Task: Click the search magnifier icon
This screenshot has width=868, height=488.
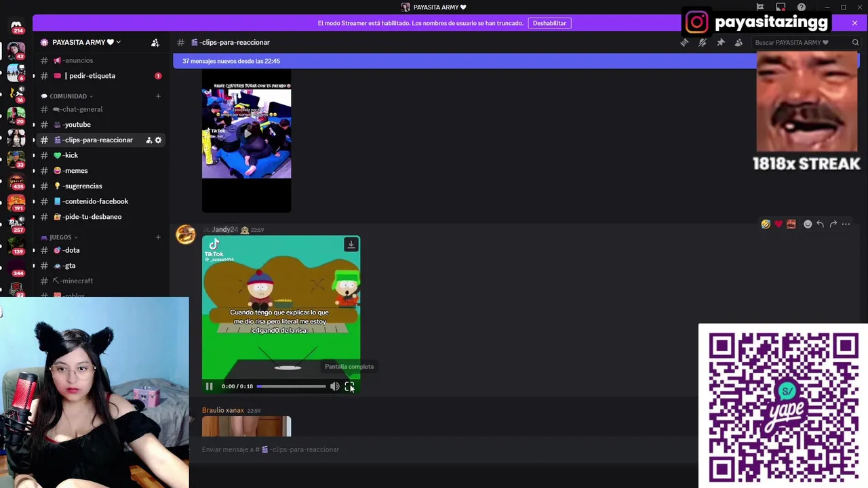Action: coord(855,42)
